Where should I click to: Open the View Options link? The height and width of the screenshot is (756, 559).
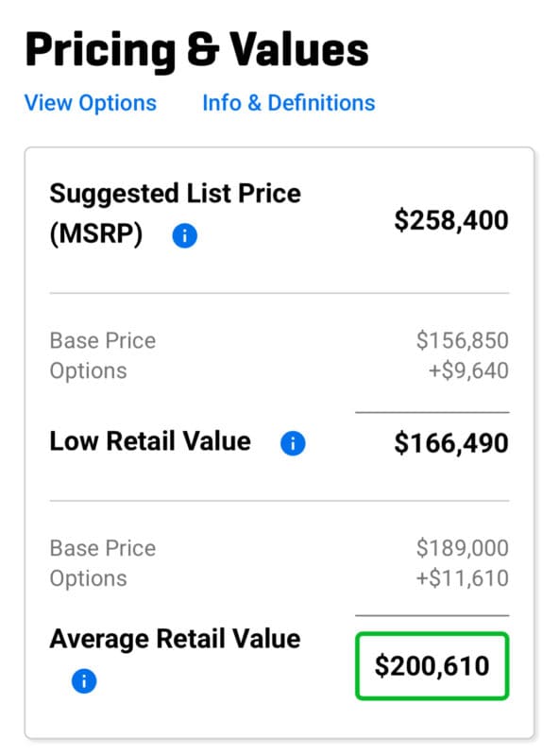pos(90,103)
